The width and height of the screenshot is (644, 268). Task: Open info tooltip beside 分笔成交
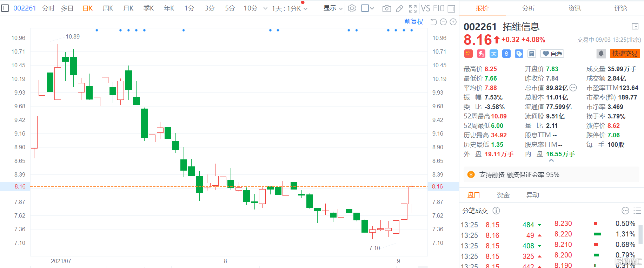496,211
